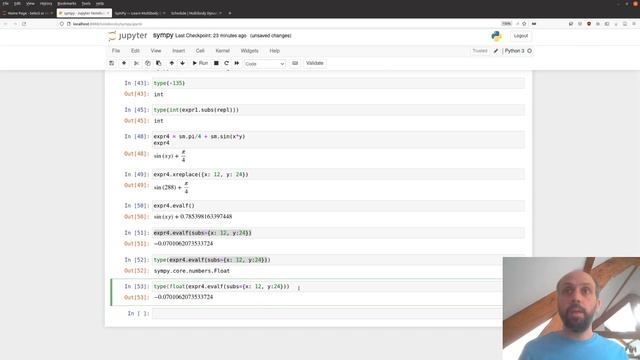Save and checkpoint the notebook icon
Screen dimensions: 640x360
111,63
